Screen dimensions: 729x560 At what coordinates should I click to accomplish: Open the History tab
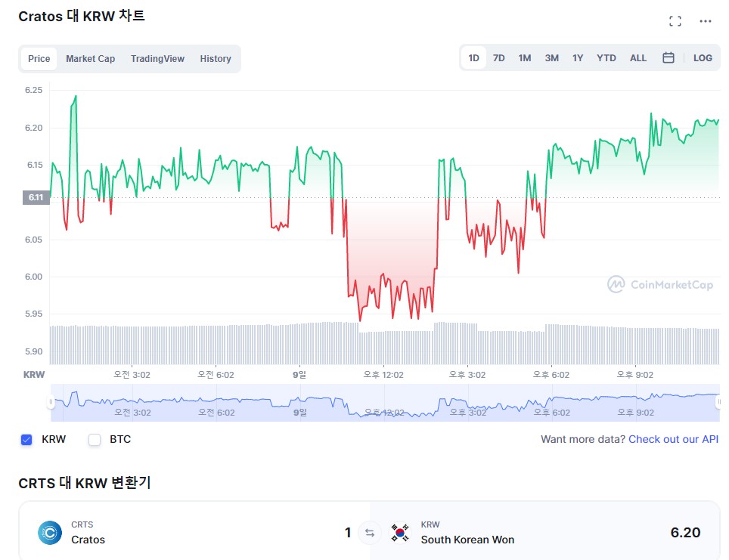pos(216,58)
